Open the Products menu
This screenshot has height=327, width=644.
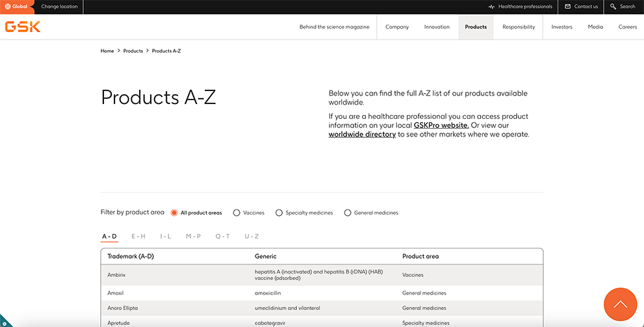[476, 27]
